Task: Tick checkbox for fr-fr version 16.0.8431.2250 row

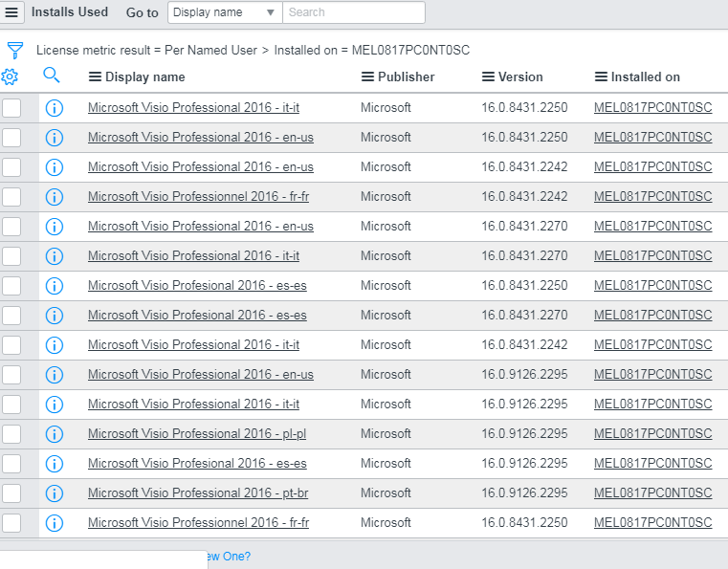Action: [11, 523]
